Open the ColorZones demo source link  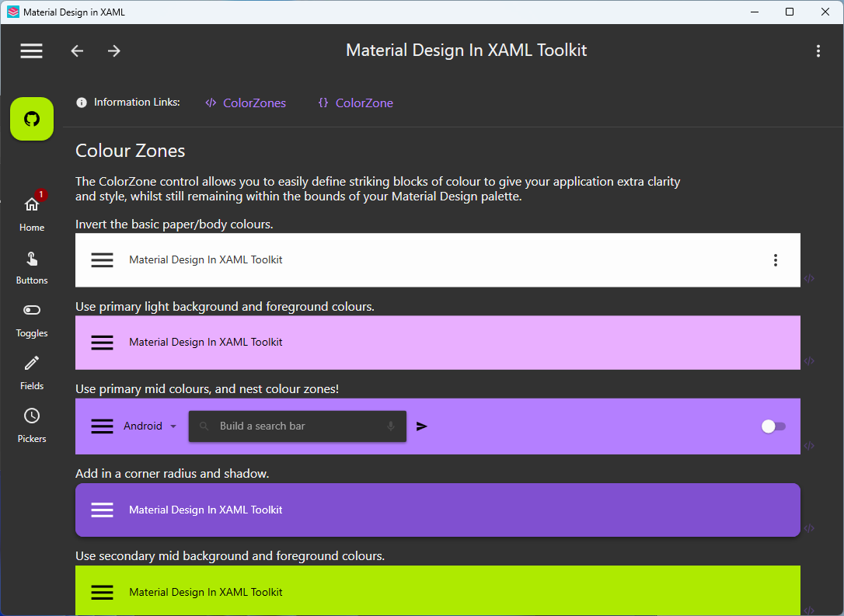tap(246, 103)
